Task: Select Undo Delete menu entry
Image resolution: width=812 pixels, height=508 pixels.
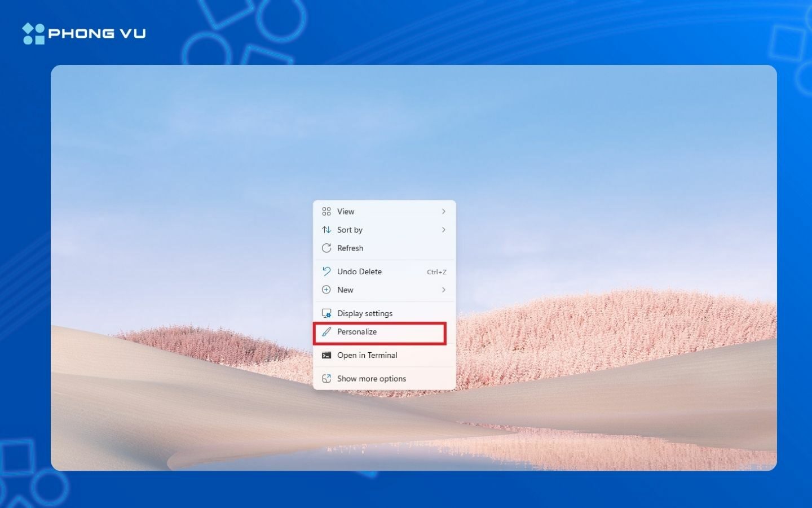Action: coord(384,271)
